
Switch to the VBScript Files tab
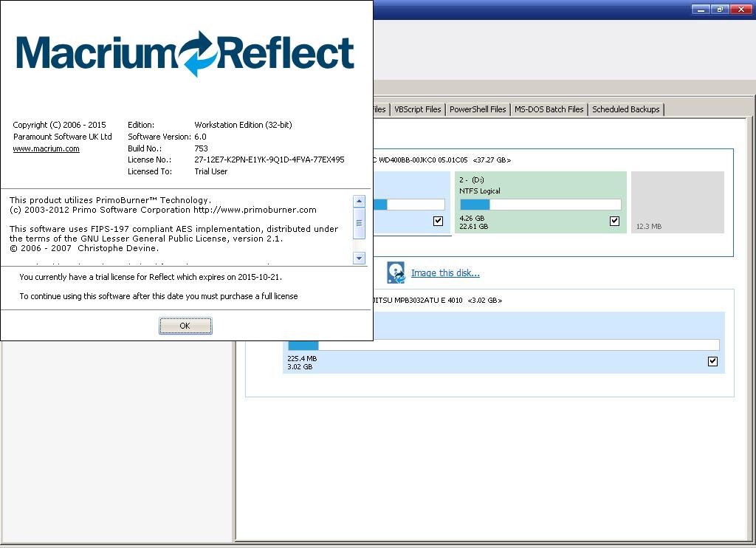click(x=417, y=109)
